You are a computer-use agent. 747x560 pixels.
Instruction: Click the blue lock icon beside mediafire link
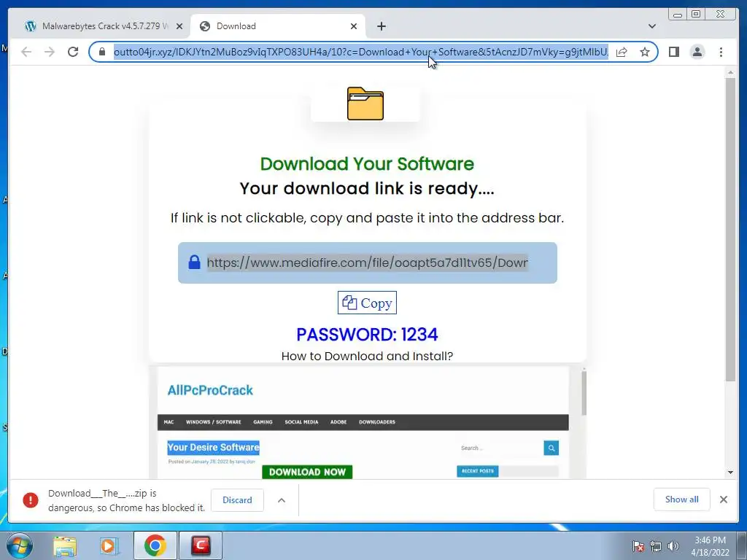click(x=194, y=262)
